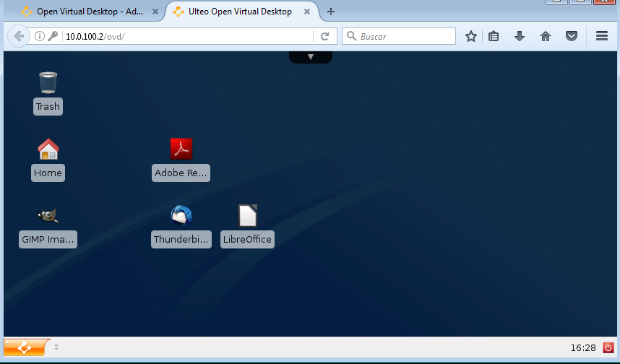Open the Trash desktop icon
This screenshot has width=620, height=364.
click(x=48, y=83)
